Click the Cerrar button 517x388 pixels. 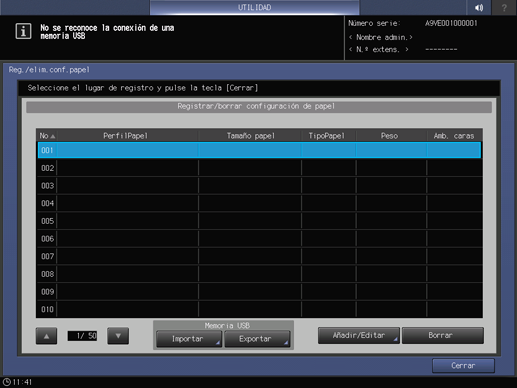(463, 366)
